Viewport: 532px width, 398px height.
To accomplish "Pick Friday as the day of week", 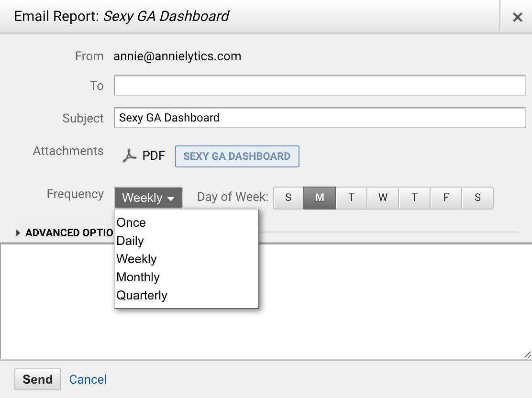I will (x=446, y=198).
